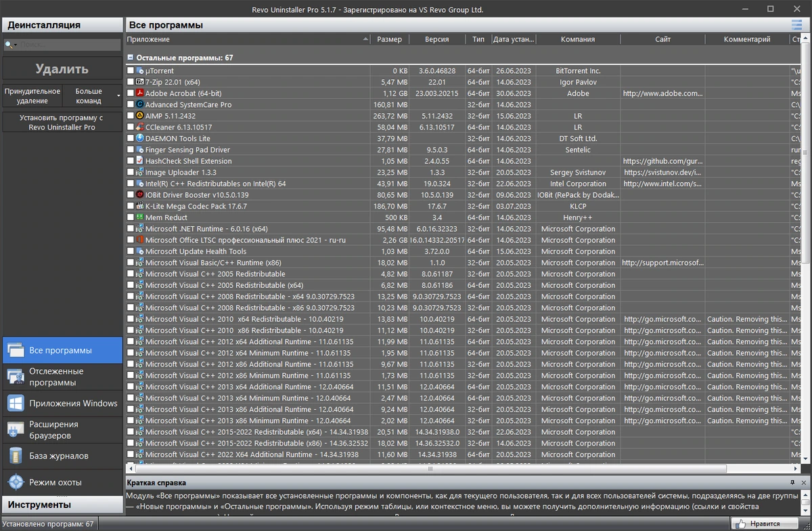Sort by the Версия column header

coord(437,39)
